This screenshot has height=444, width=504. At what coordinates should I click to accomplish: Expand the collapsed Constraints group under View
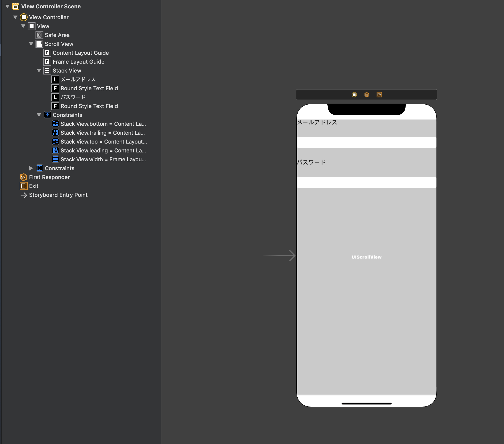pyautogui.click(x=31, y=168)
